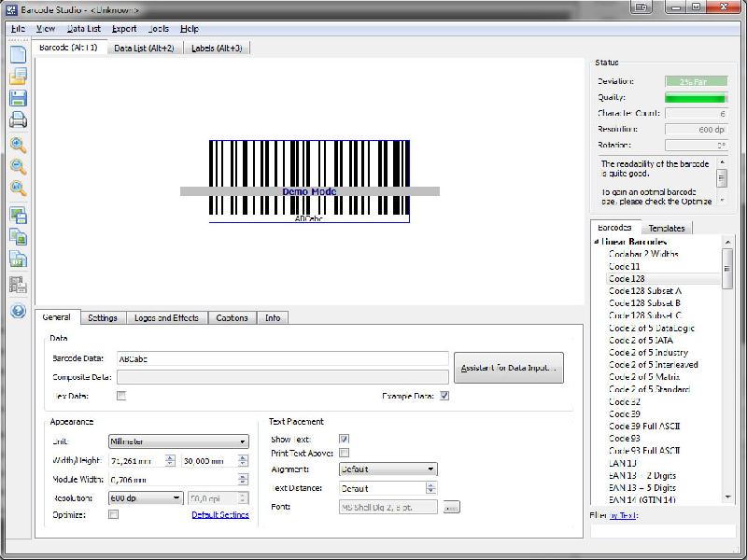Zoom in with the plus magnifier
This screenshot has height=560, width=747.
[x=18, y=145]
